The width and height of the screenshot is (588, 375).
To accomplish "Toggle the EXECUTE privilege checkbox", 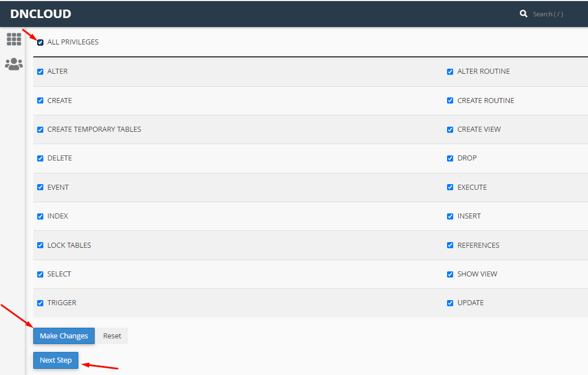I will (x=450, y=187).
